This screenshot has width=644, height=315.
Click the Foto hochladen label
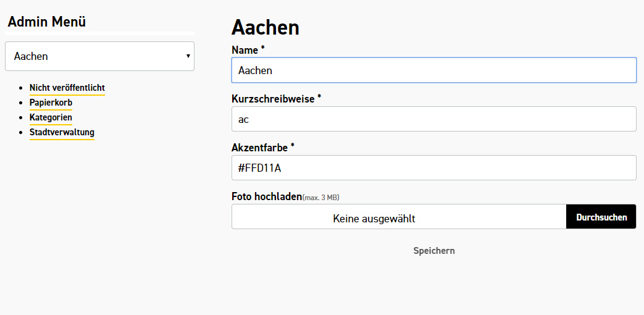coord(266,196)
